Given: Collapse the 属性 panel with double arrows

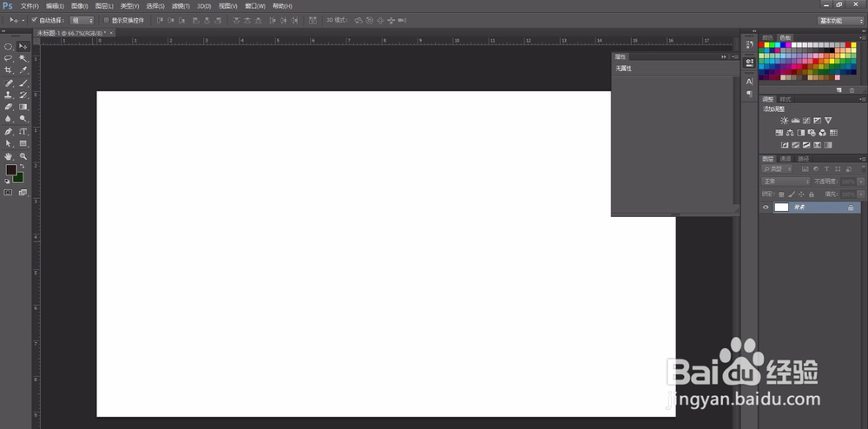Looking at the screenshot, I should coord(724,57).
